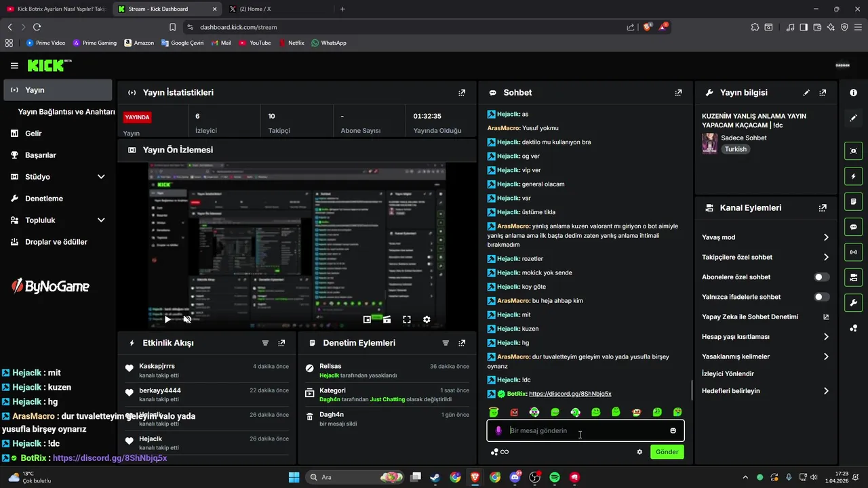Pop out the Sohbet chat panel
868x488 pixels.
(x=678, y=93)
